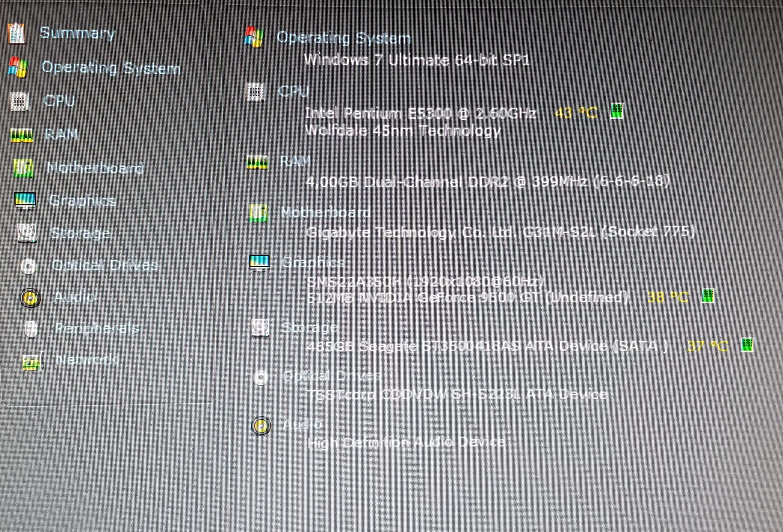Click the GPU temperature value 38 °C
Image resolution: width=783 pixels, height=532 pixels.
click(x=668, y=297)
